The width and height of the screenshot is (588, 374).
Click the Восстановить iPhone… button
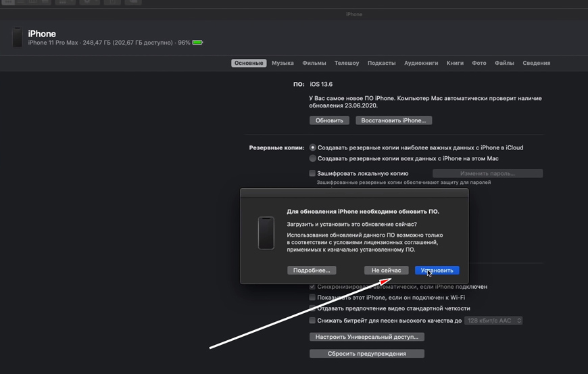point(394,120)
